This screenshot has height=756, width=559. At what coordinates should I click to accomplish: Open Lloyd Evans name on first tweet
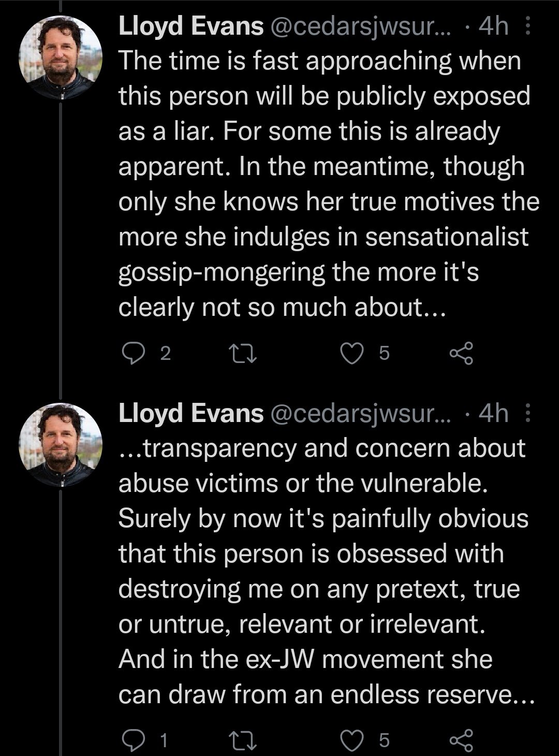pos(191,26)
